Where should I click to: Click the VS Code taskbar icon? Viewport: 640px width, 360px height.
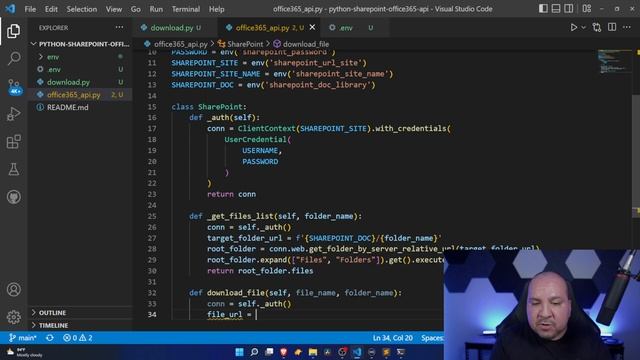pyautogui.click(x=357, y=352)
